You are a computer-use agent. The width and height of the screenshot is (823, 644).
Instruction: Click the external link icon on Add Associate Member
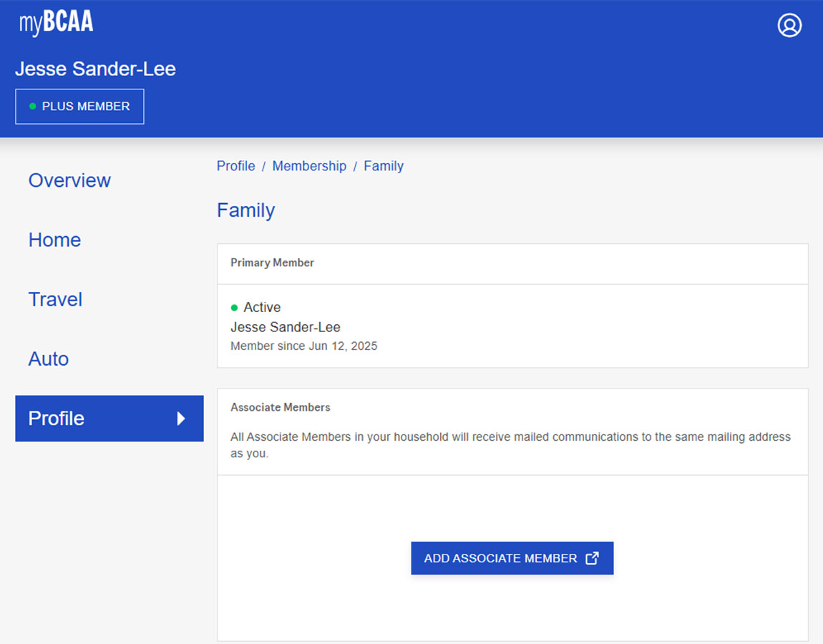point(592,558)
